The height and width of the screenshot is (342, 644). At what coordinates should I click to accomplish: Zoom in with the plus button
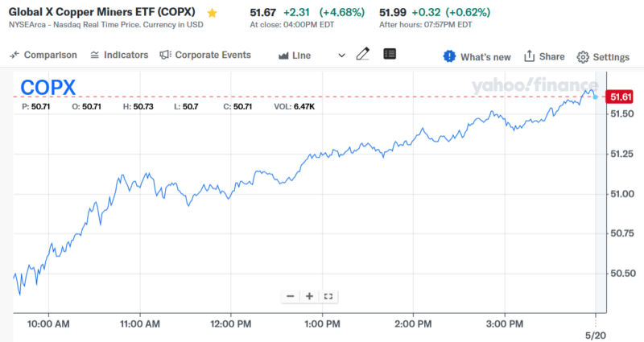[309, 296]
